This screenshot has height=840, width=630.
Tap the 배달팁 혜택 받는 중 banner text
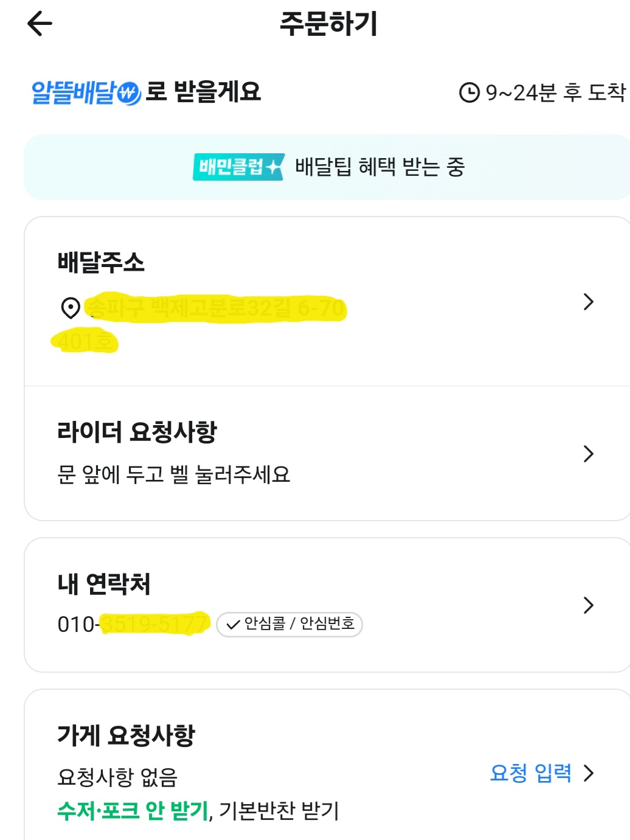(379, 167)
